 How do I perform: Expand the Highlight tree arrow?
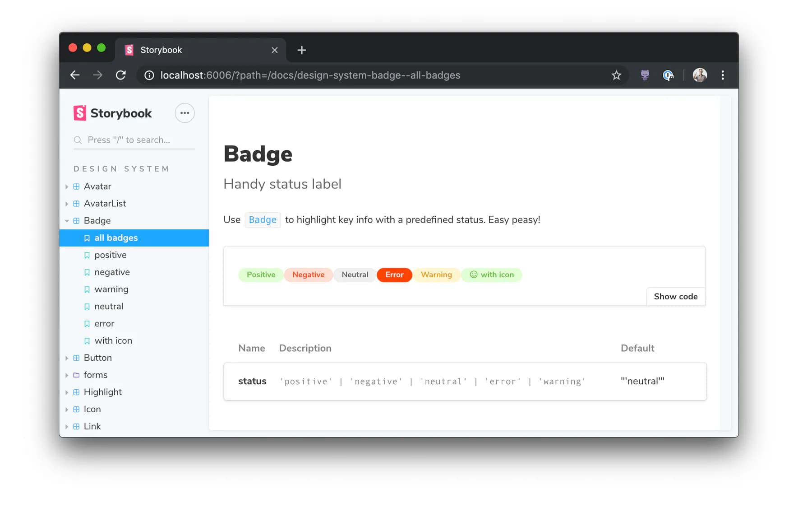(x=67, y=392)
